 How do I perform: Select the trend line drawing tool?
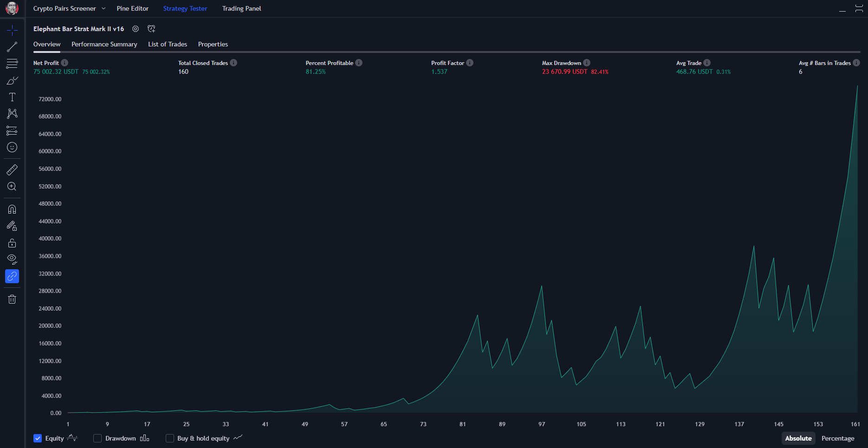point(12,47)
